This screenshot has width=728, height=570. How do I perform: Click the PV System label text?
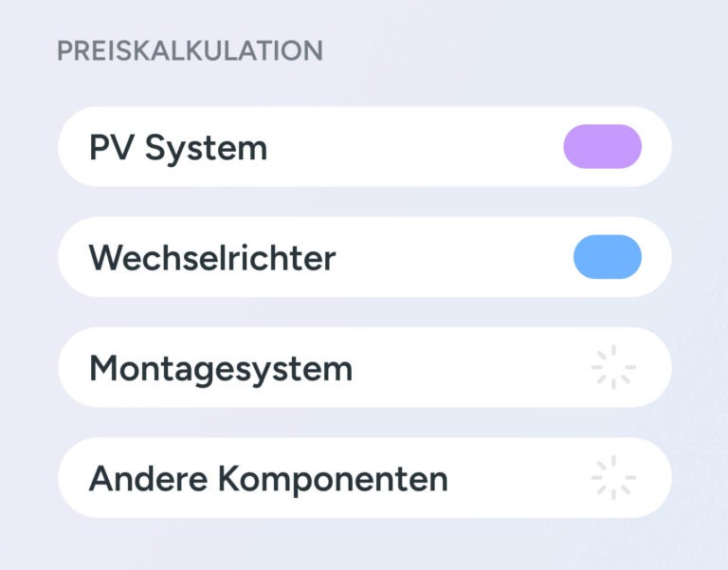[178, 148]
